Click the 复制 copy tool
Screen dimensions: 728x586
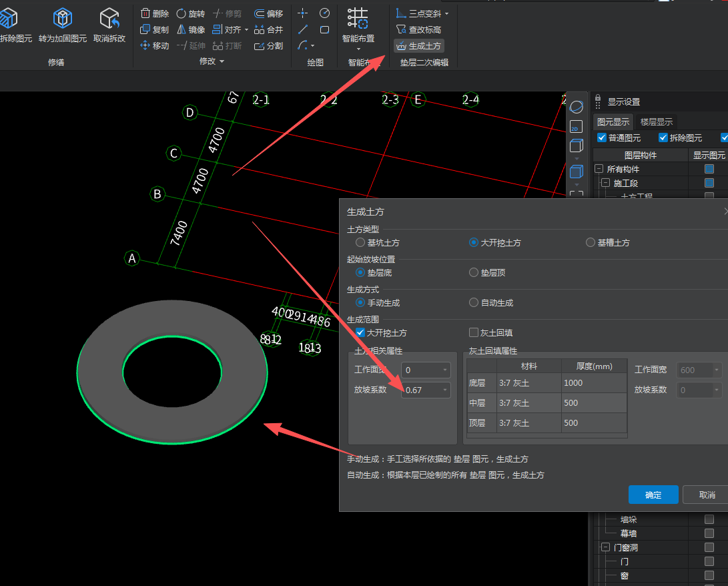[x=155, y=30]
